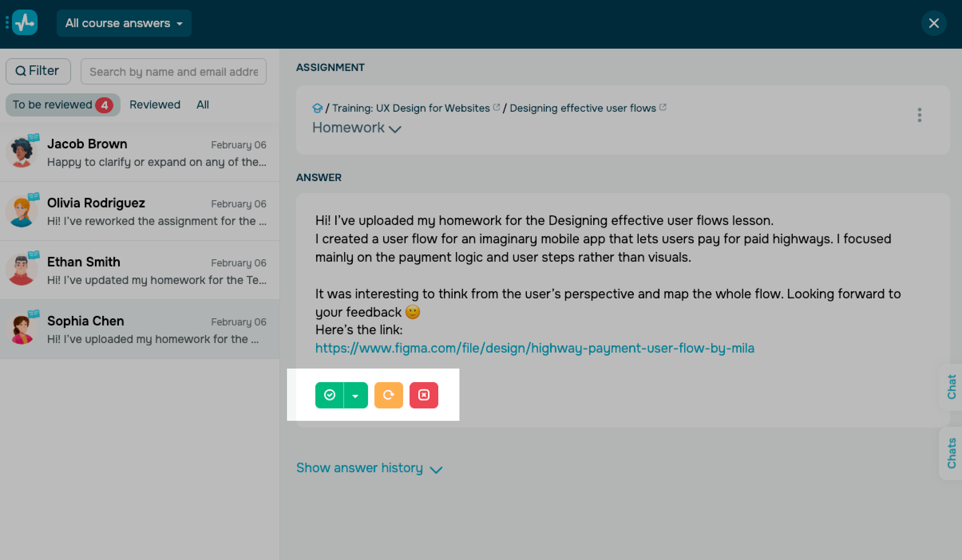
Task: Open the Figma highway payment link
Action: coord(534,348)
